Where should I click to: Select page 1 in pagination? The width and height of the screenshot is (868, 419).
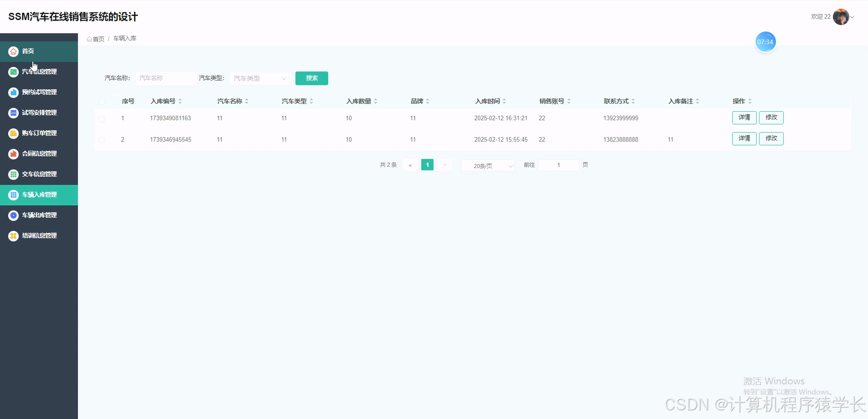(427, 165)
